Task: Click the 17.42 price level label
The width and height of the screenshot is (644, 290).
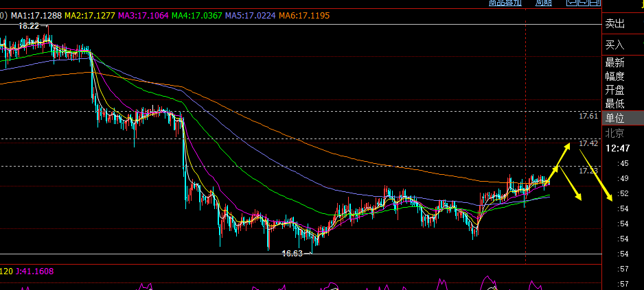Action: tap(588, 143)
